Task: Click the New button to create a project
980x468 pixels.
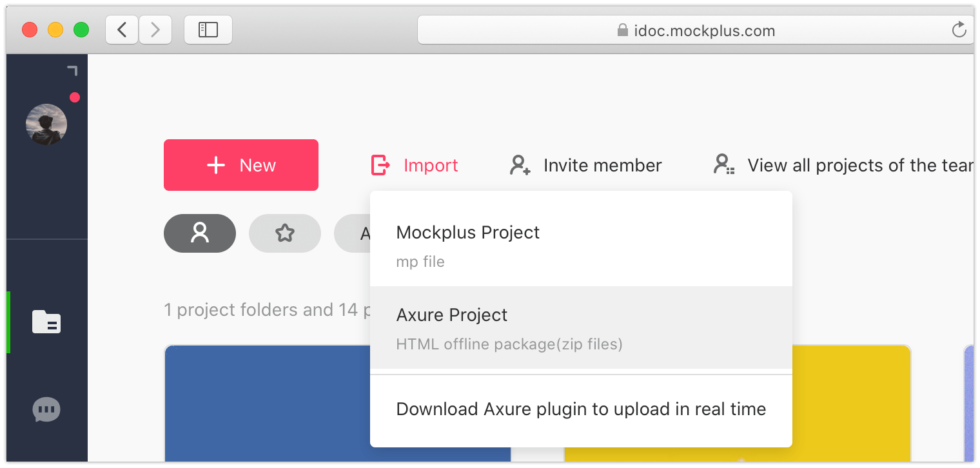Action: [240, 165]
